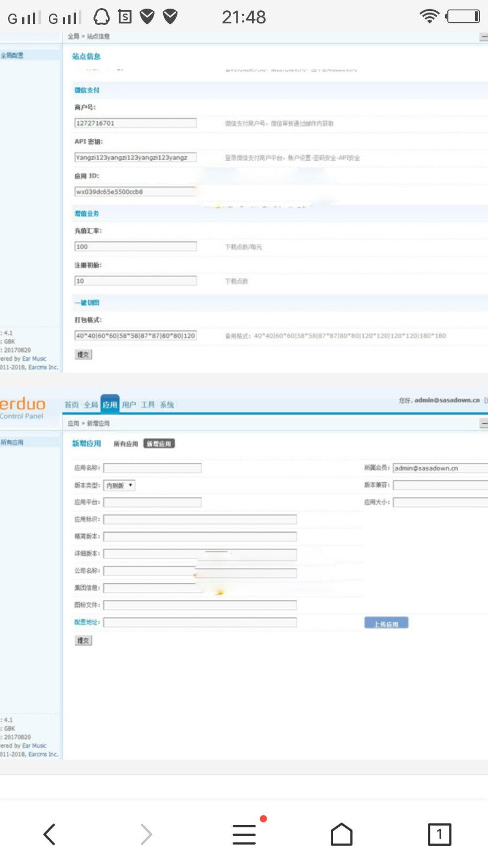
Task: Click 提交 below the 打包格式 field
Action: [x=84, y=354]
